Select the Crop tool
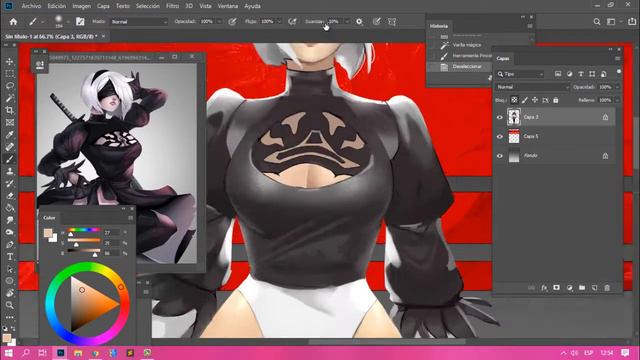The width and height of the screenshot is (640, 360). point(10,110)
